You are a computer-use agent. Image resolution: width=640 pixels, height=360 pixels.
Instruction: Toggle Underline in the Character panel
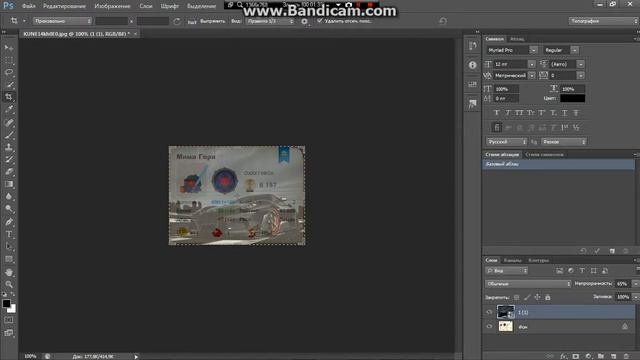(x=564, y=113)
